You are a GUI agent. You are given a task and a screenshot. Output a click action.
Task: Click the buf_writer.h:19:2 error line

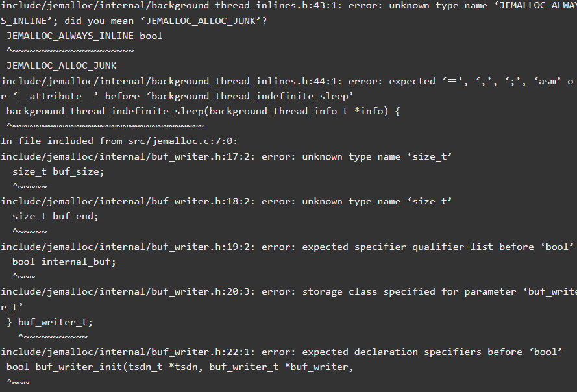pyautogui.click(x=287, y=247)
